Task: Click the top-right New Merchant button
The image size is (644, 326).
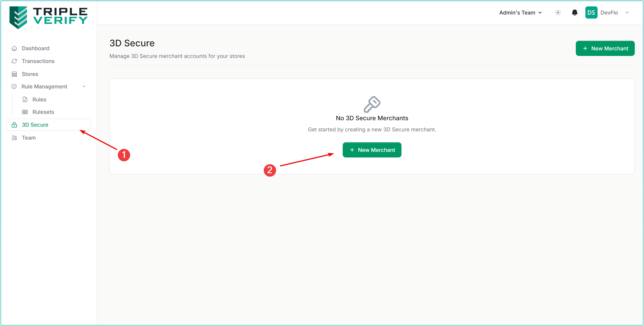Action: tap(605, 48)
